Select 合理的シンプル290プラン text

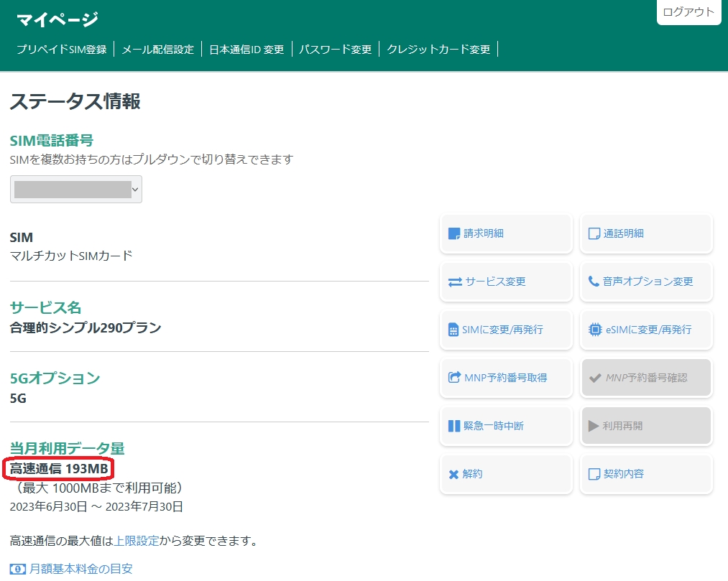tap(86, 327)
